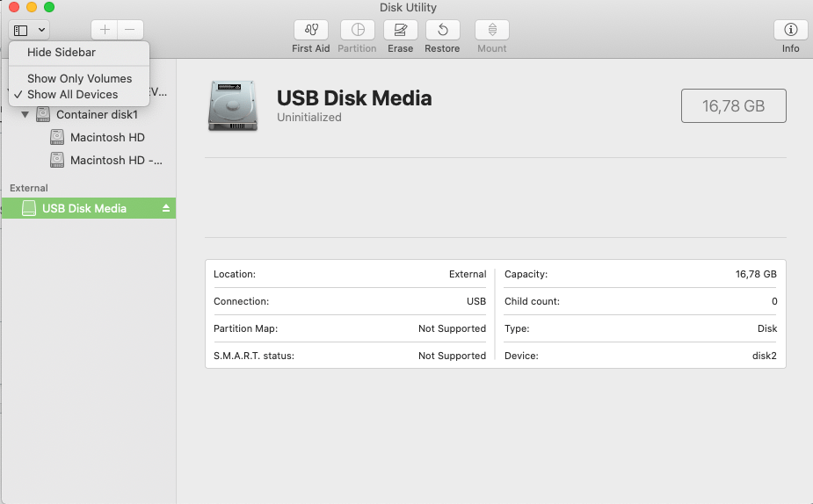Choose Show Only Volumes
This screenshot has height=504, width=813.
pos(79,78)
